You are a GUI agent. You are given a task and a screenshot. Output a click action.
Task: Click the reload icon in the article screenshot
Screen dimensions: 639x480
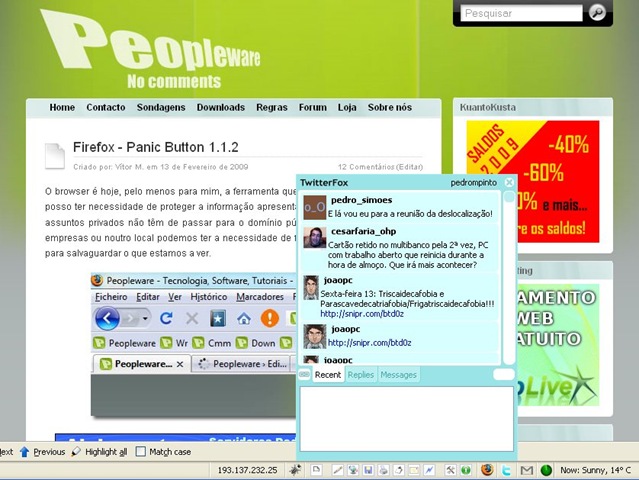click(x=166, y=318)
